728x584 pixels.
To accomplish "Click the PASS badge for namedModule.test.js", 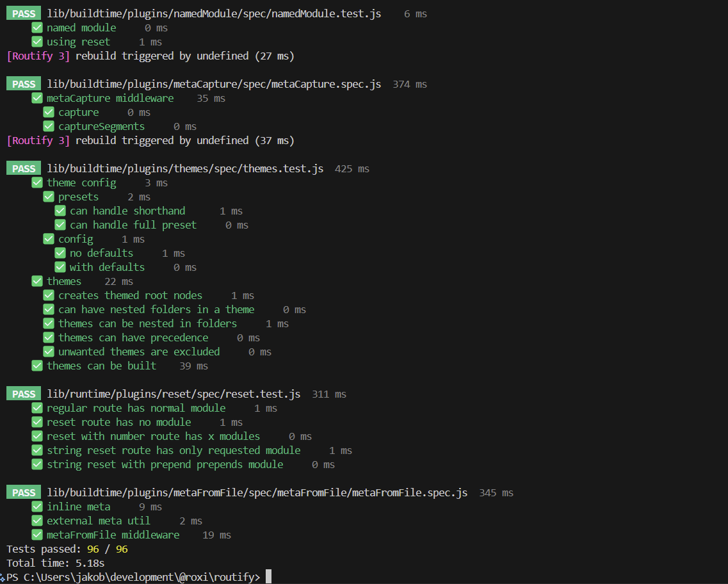I will (24, 14).
